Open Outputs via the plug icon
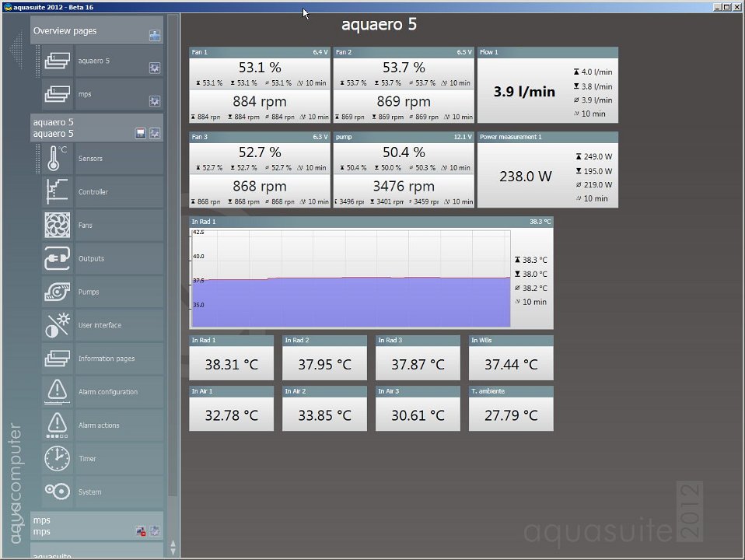 point(58,258)
